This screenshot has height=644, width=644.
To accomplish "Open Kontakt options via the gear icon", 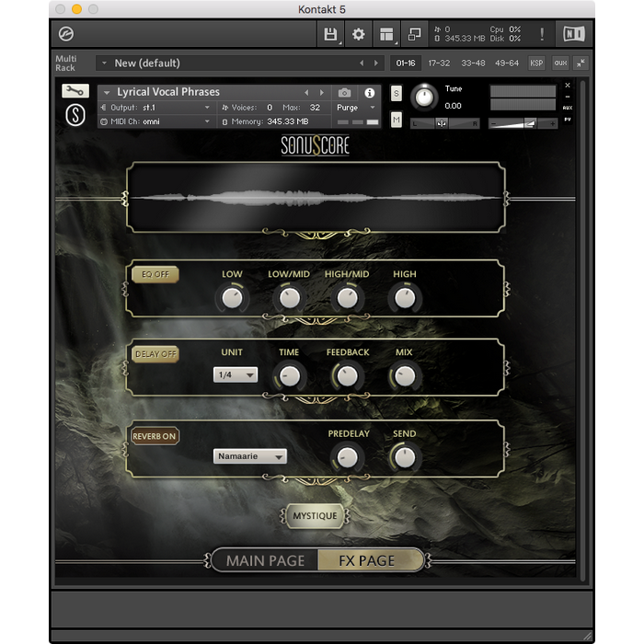I will [359, 35].
